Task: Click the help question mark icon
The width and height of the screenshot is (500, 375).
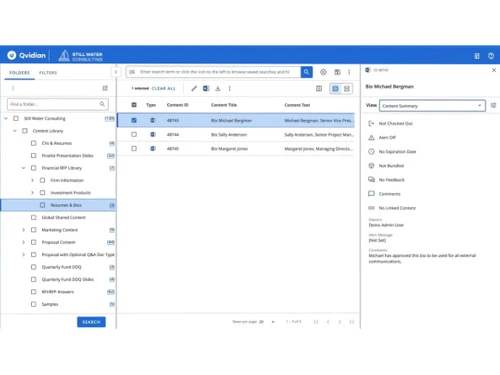Action: [491, 56]
